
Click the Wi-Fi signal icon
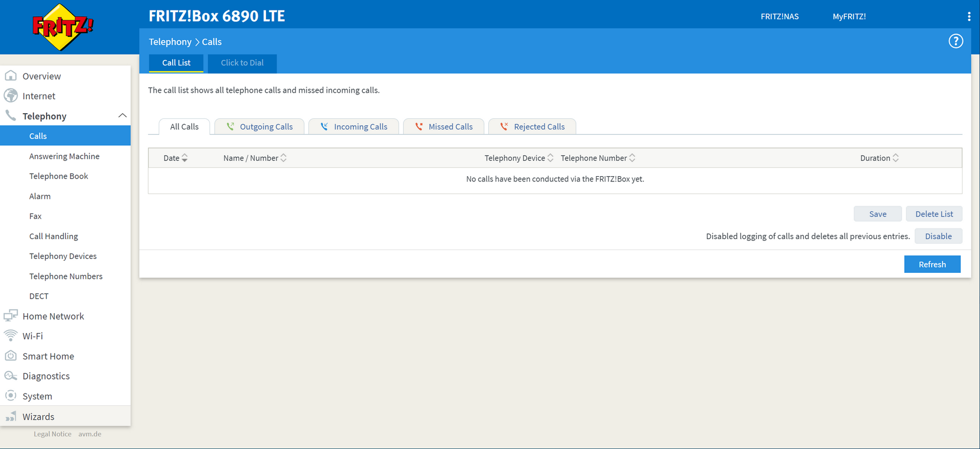10,335
